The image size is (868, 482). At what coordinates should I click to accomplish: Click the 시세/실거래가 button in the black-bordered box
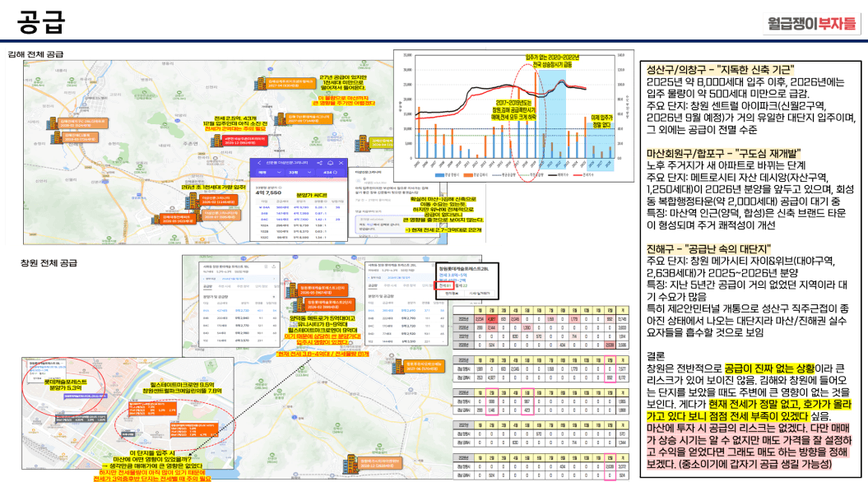point(479,293)
